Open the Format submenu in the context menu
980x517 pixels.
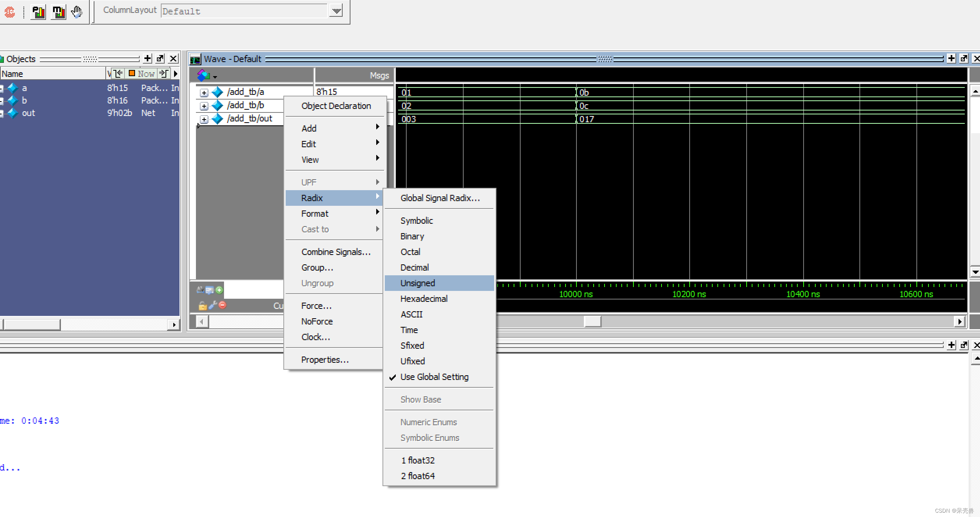[x=315, y=214]
